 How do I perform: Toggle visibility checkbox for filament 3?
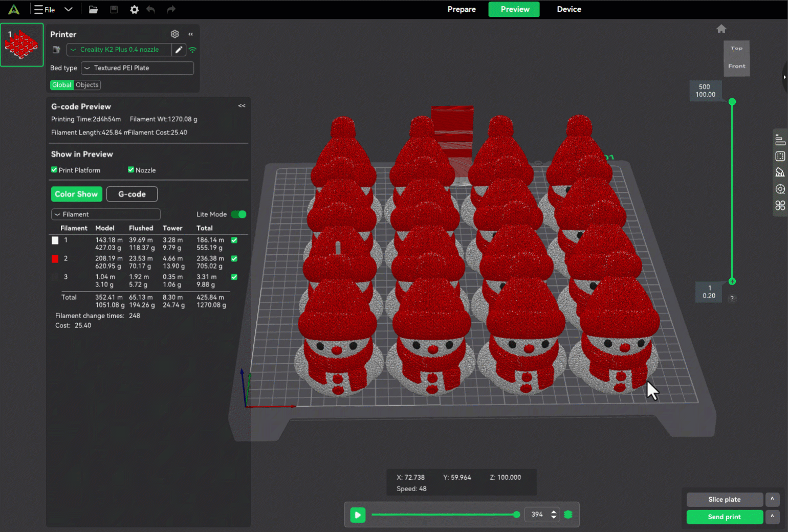[x=234, y=277]
